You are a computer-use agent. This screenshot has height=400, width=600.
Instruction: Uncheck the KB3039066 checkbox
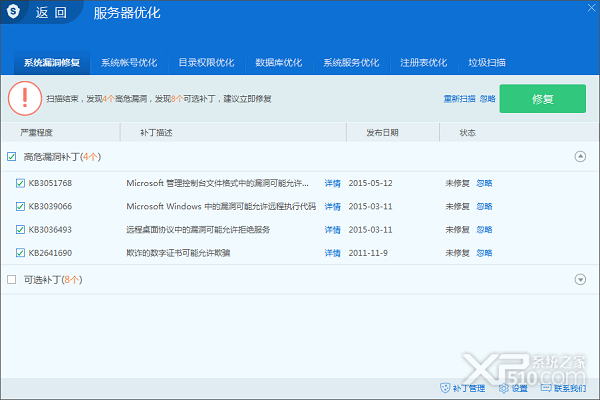pos(20,206)
